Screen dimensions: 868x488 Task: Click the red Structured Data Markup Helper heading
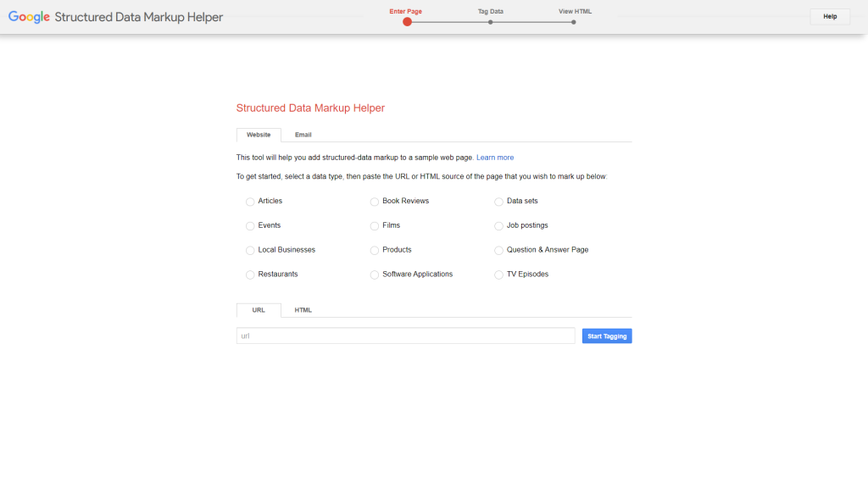(310, 108)
